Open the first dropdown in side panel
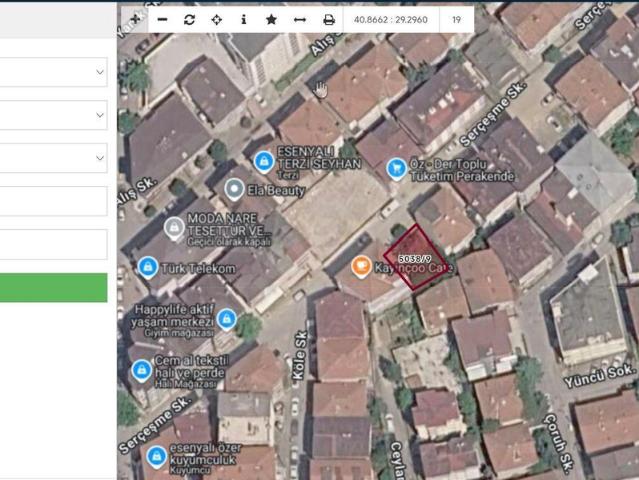The image size is (639, 480). pyautogui.click(x=53, y=72)
